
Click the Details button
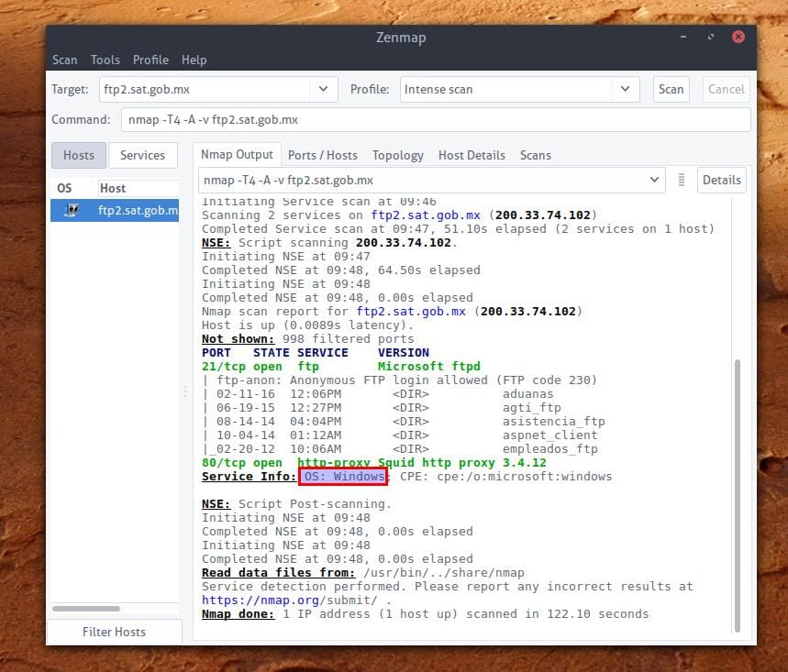(721, 181)
